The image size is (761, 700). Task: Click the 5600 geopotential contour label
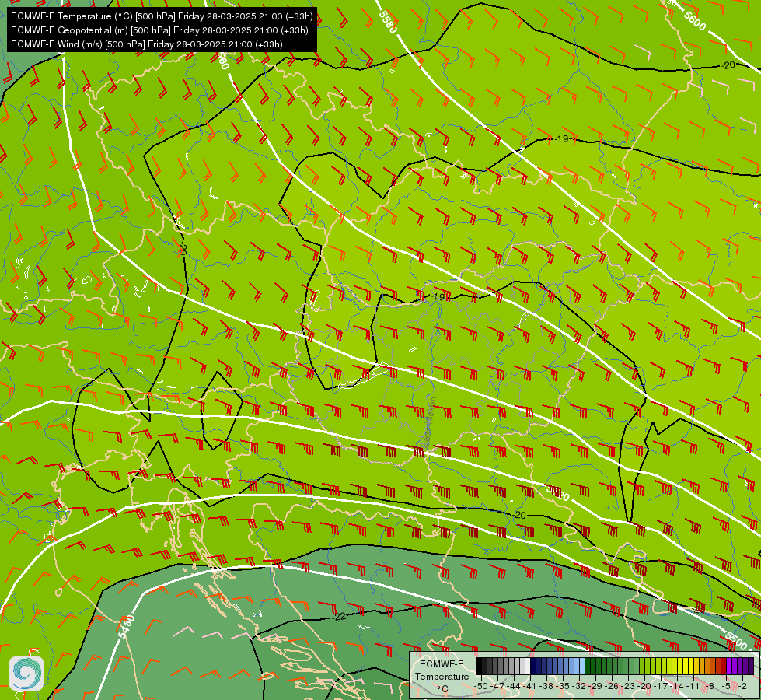click(x=695, y=21)
